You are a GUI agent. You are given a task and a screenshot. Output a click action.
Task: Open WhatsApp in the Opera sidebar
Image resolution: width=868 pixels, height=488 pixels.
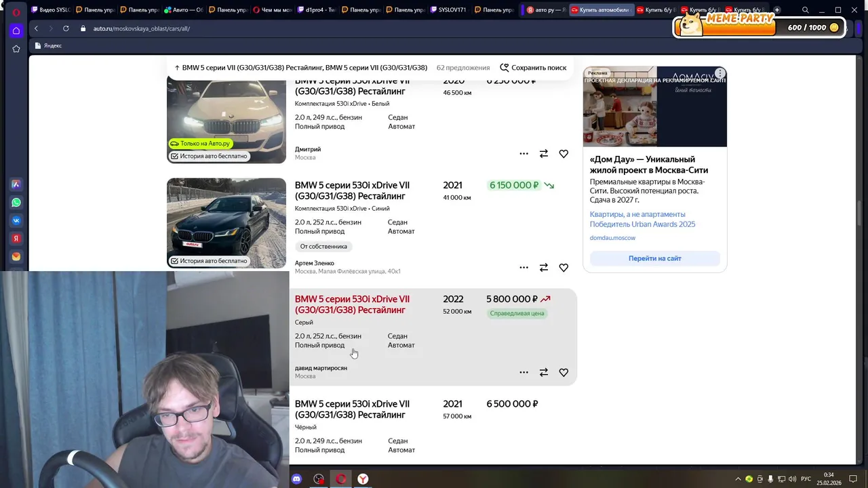coord(16,203)
